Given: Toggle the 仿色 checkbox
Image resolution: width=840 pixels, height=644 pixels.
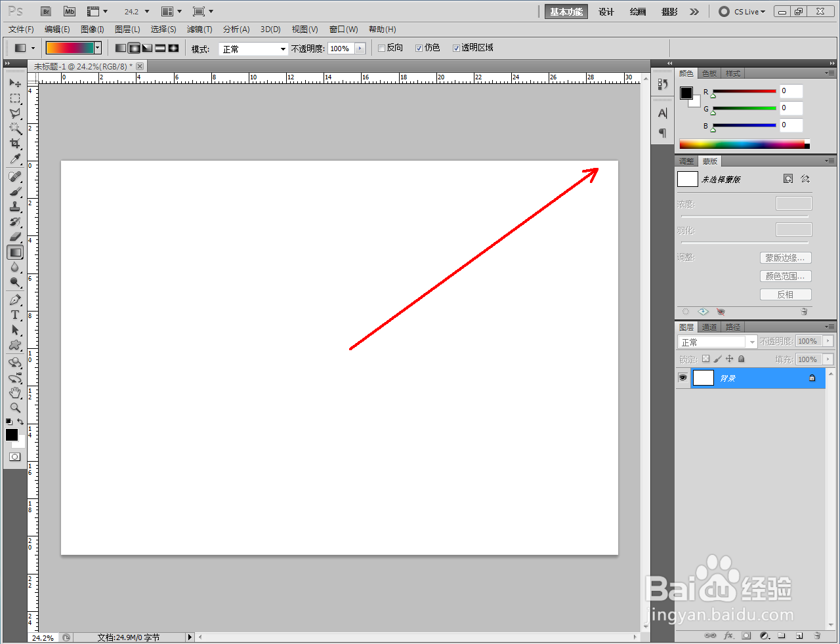Looking at the screenshot, I should click(x=419, y=48).
